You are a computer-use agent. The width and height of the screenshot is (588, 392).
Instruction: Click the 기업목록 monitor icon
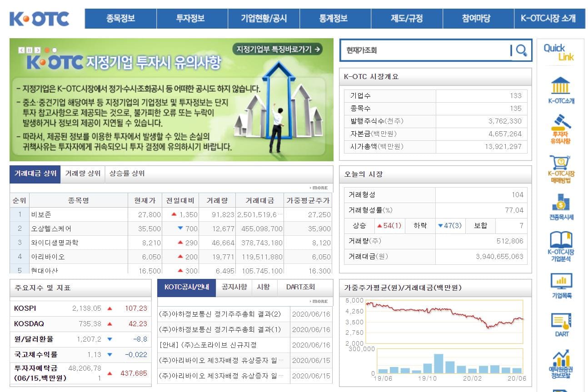tap(561, 284)
